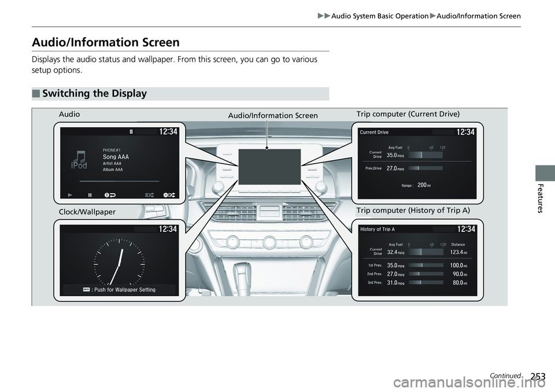Image resolution: width=555 pixels, height=392 pixels.
Task: Click the 90.0 mi distance value
Action: click(460, 274)
